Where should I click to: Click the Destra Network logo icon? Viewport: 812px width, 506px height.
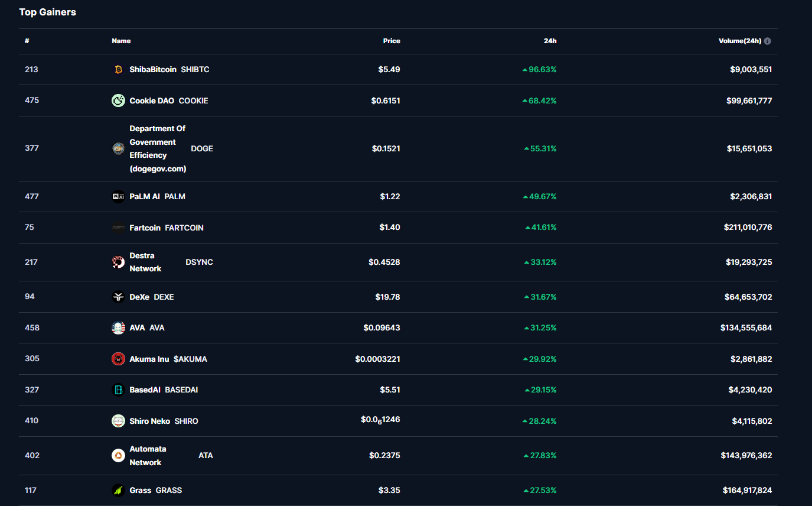[x=118, y=262]
